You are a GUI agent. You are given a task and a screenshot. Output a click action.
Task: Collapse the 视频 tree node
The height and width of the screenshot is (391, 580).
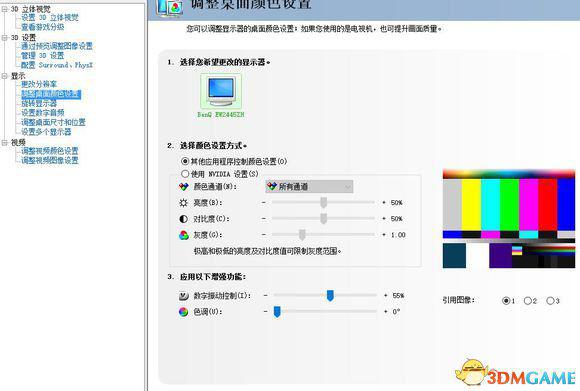4,142
